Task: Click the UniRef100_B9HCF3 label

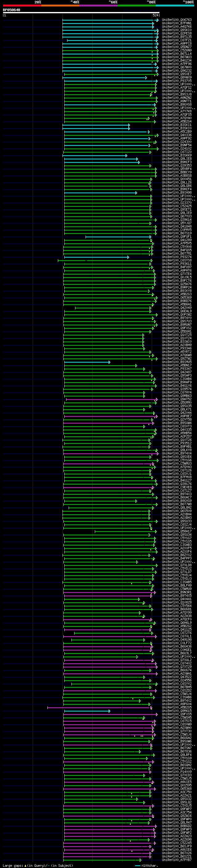Action: point(177,162)
